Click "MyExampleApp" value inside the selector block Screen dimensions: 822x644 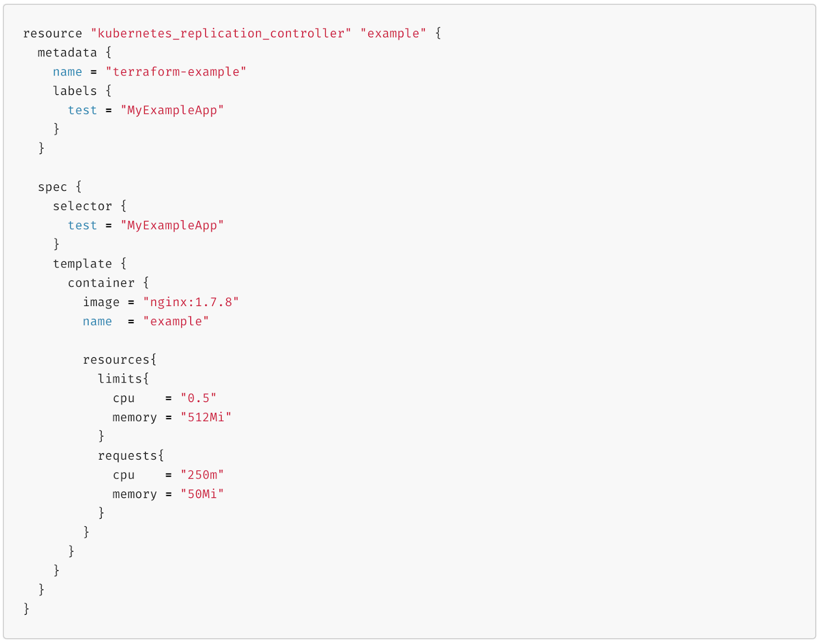(172, 225)
